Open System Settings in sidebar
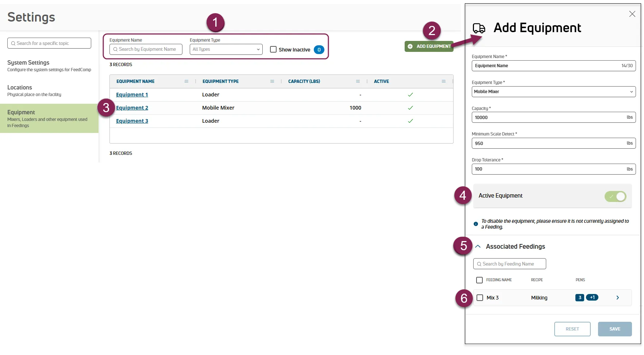The image size is (644, 355). coord(49,66)
